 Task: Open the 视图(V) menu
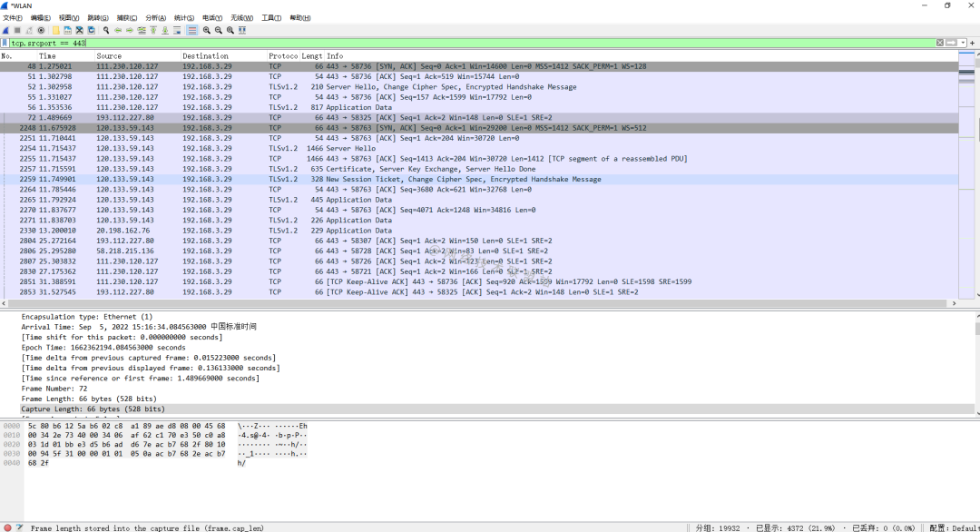coord(69,17)
